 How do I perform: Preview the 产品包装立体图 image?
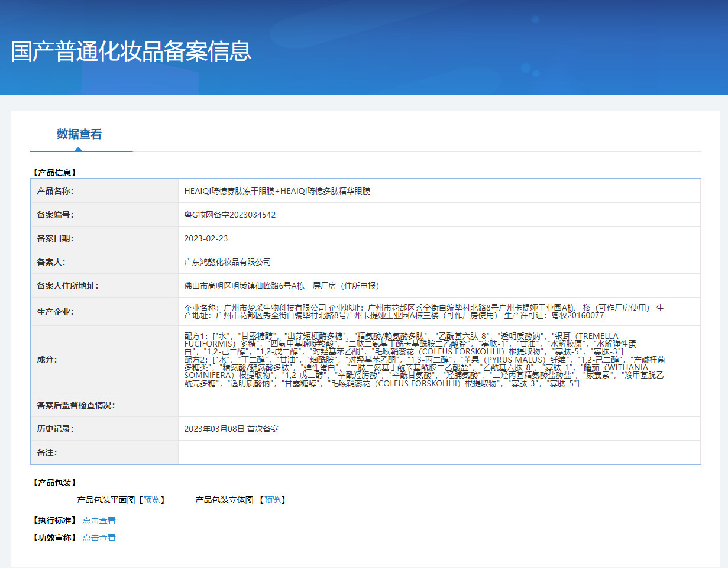click(x=273, y=500)
